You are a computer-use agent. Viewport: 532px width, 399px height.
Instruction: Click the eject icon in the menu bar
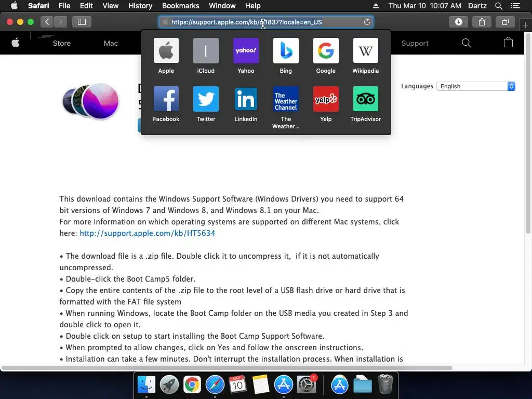tap(376, 6)
